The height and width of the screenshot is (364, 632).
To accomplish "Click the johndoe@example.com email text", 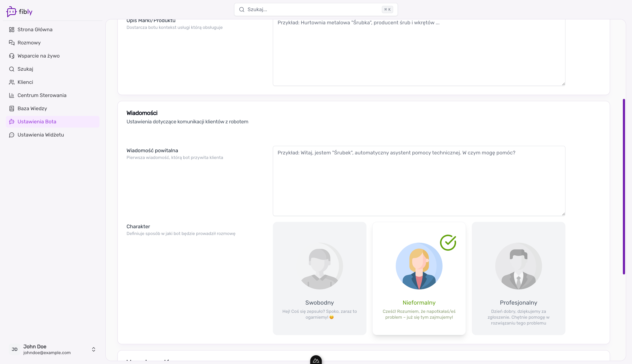I will click(47, 352).
